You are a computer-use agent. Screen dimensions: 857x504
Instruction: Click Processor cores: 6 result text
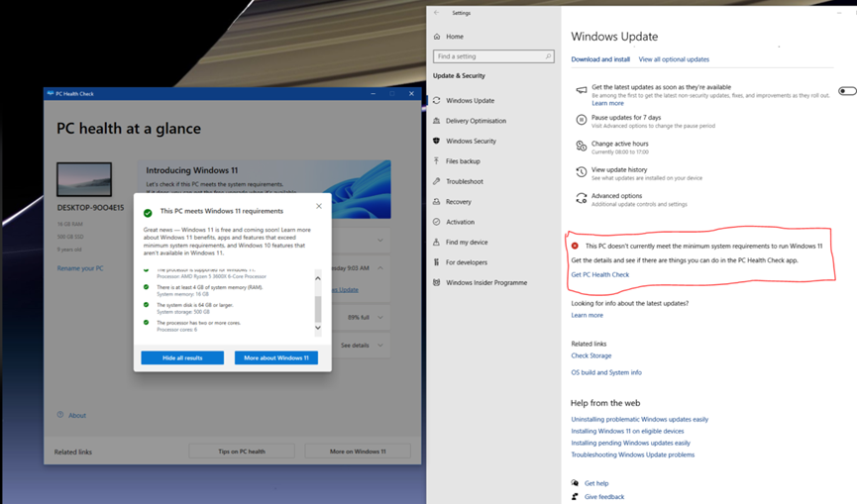(x=177, y=330)
